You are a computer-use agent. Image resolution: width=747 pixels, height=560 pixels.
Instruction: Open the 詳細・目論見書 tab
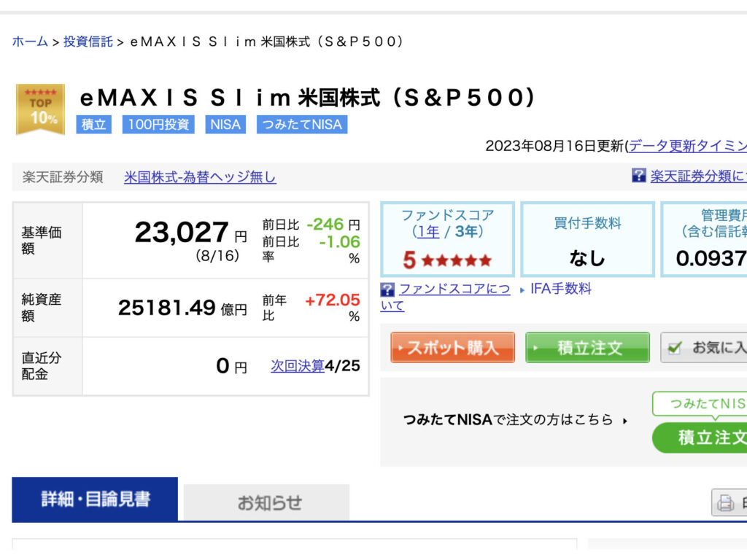95,499
